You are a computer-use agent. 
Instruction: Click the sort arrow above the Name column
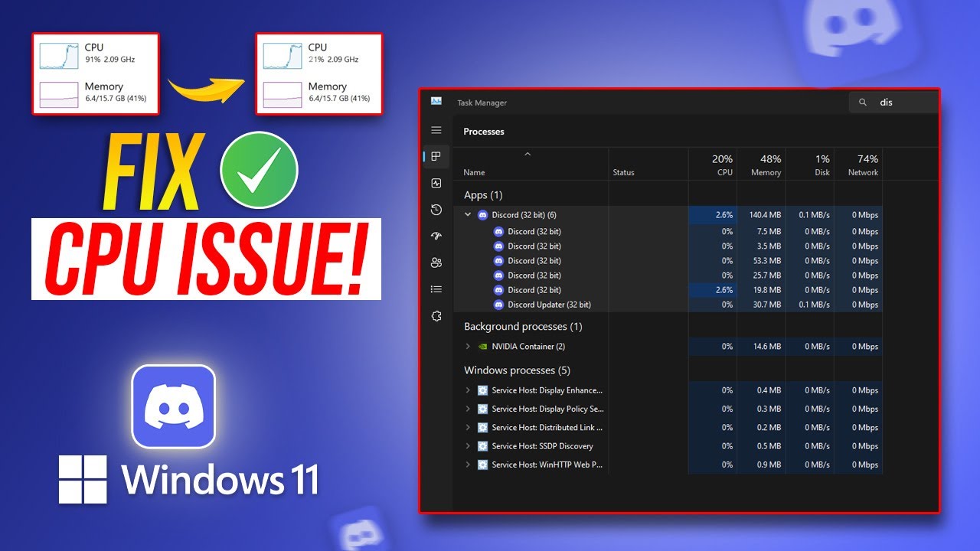click(528, 155)
